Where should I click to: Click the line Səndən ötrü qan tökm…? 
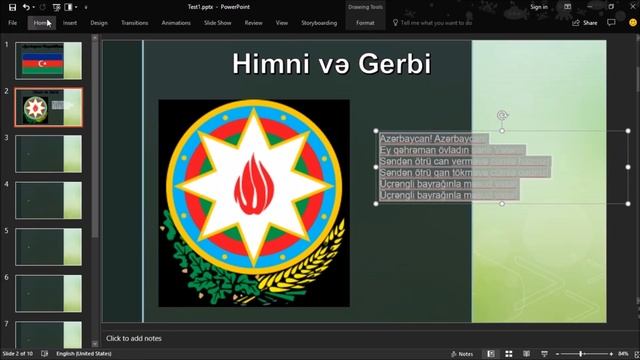(465, 173)
